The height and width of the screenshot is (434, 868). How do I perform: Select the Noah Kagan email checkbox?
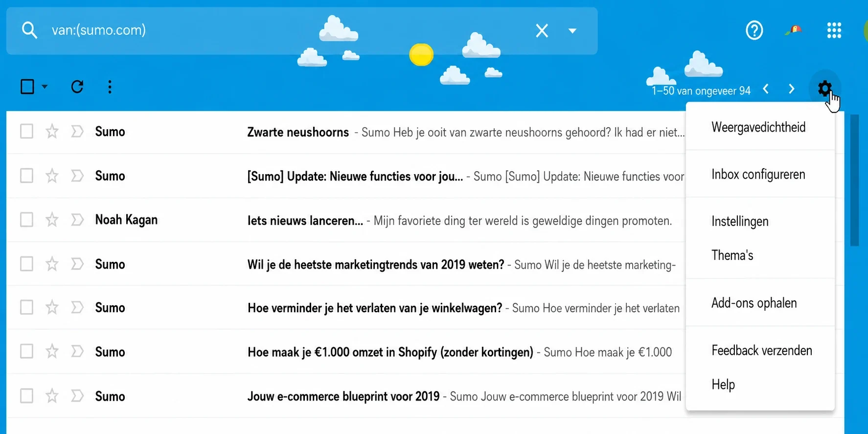(26, 220)
